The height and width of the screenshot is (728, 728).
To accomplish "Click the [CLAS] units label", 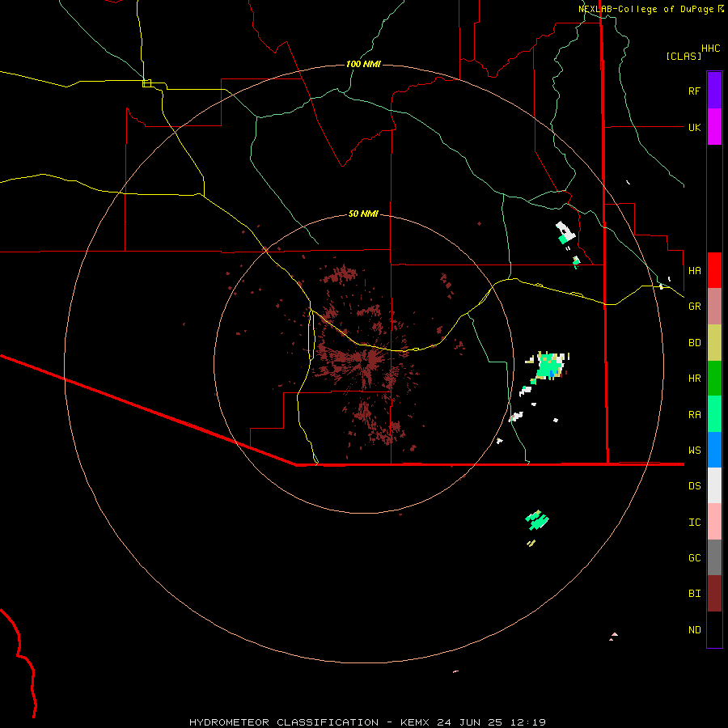I will click(684, 56).
